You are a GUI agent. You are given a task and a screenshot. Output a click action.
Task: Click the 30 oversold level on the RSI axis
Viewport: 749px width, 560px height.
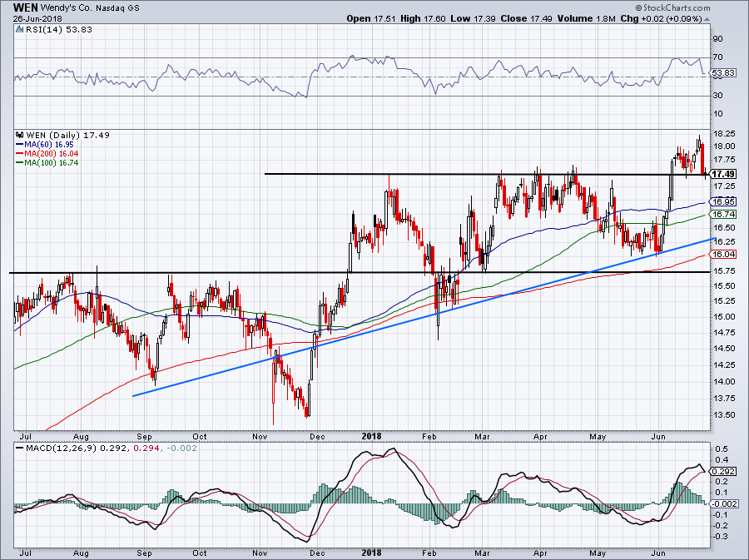(x=717, y=96)
